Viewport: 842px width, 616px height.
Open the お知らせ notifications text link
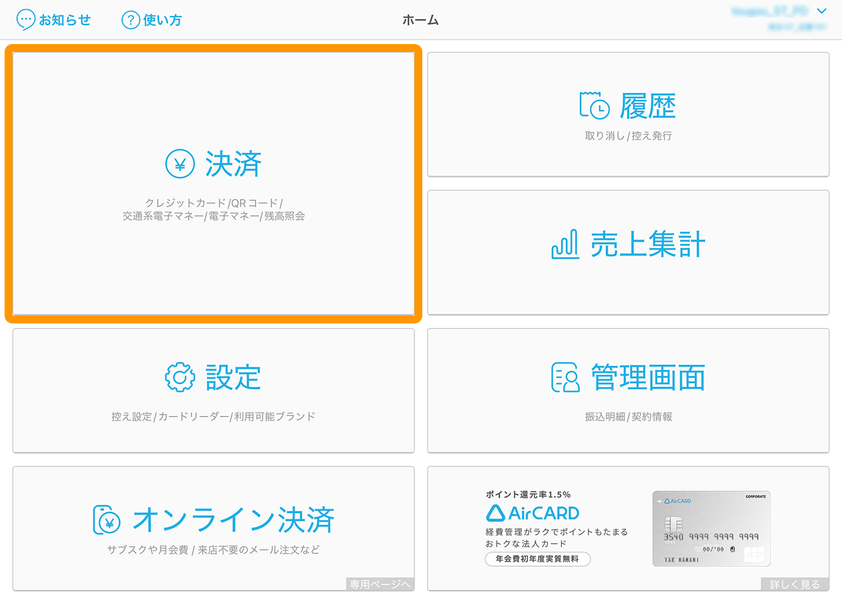click(x=64, y=20)
